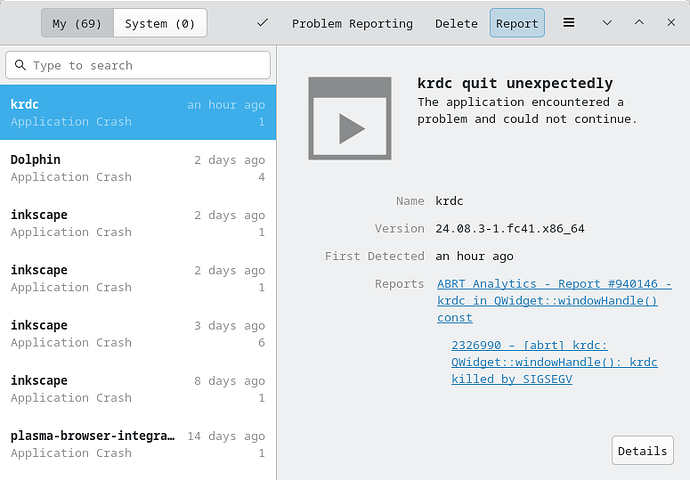Open ABRT Analytics Report #940146 link

(554, 300)
